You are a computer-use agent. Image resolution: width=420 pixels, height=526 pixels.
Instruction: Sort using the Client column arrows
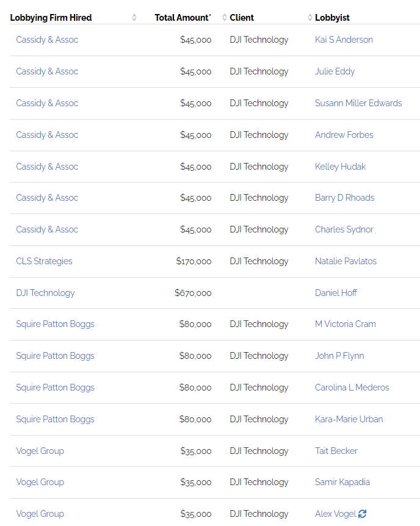(x=310, y=18)
